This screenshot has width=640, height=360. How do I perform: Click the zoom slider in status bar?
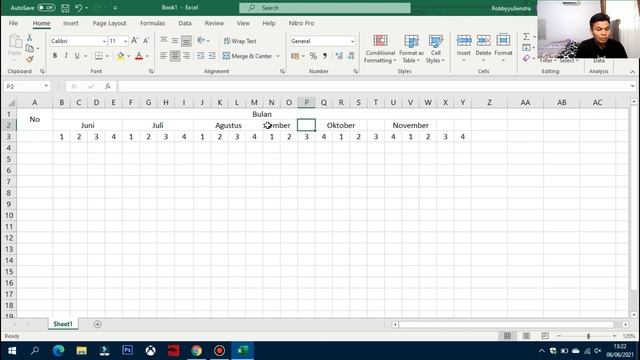tap(588, 336)
